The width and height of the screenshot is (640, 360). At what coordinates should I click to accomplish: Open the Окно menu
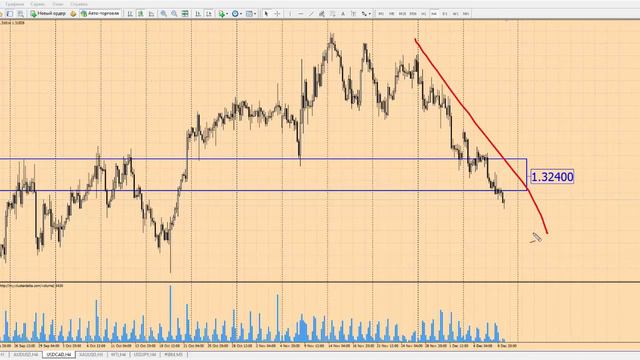(58, 4)
